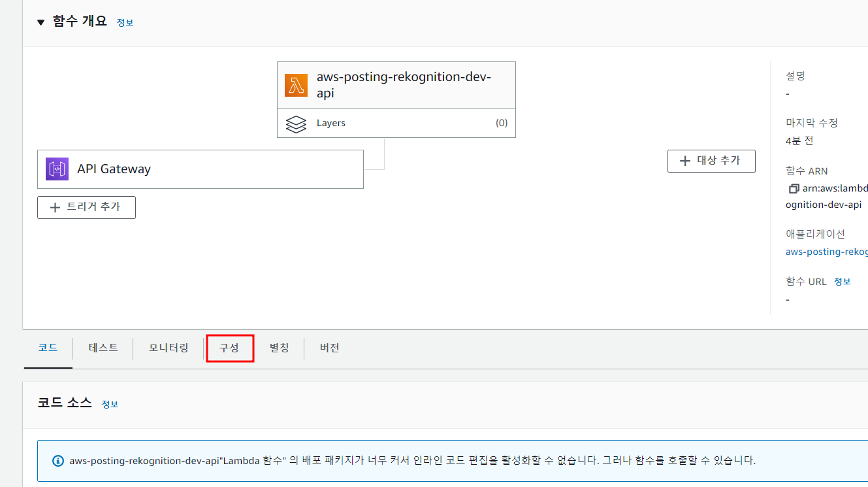Select the aws-posting-rekognition-dev-api function box

pyautogui.click(x=396, y=86)
